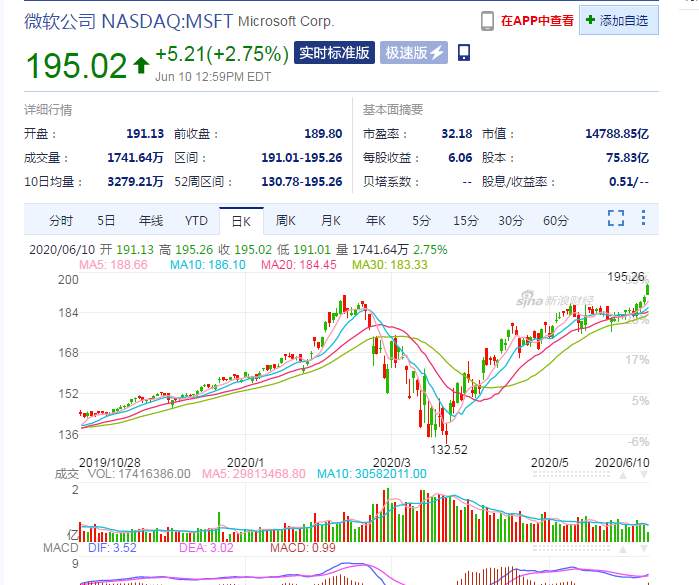699x585 pixels.
Task: Click the 股息/收益率 value 0.51/--
Action: [629, 182]
